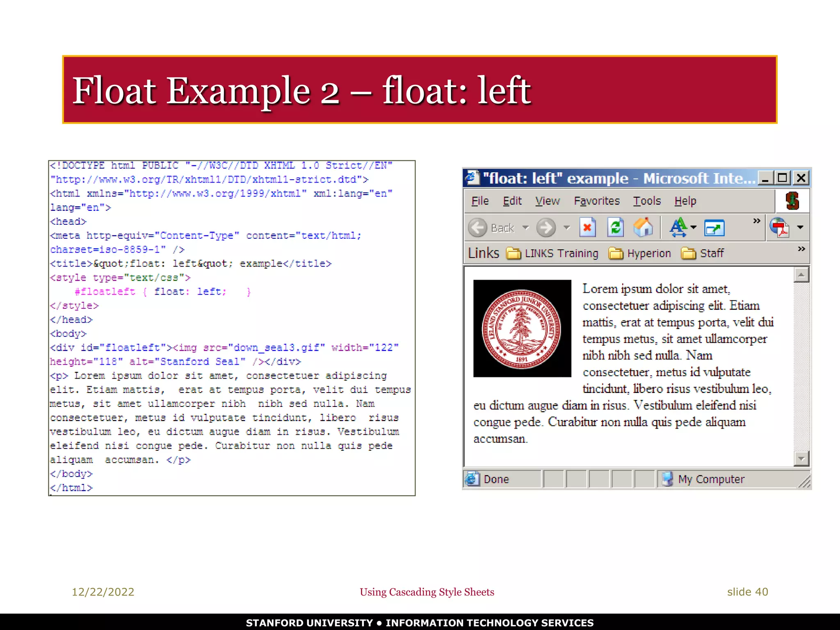Viewport: 840px width, 630px height.
Task: Click the LINKS Training link label
Action: (x=562, y=253)
